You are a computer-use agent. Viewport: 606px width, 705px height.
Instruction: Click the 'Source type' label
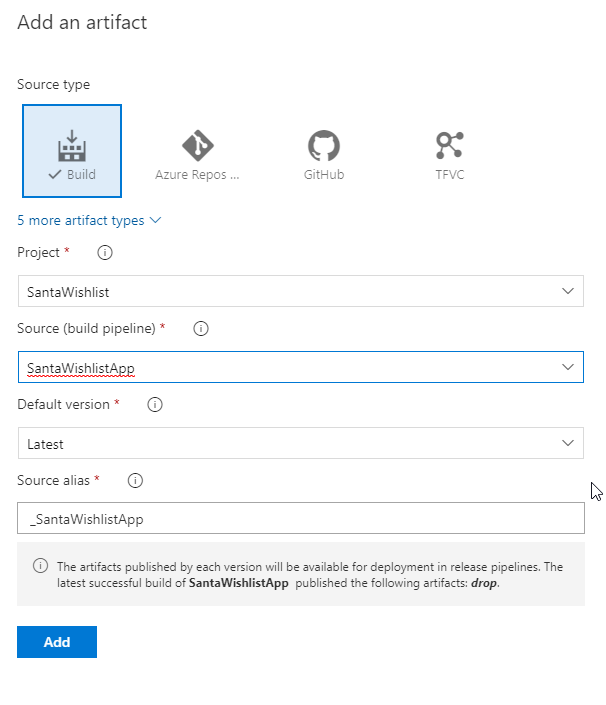tap(53, 85)
